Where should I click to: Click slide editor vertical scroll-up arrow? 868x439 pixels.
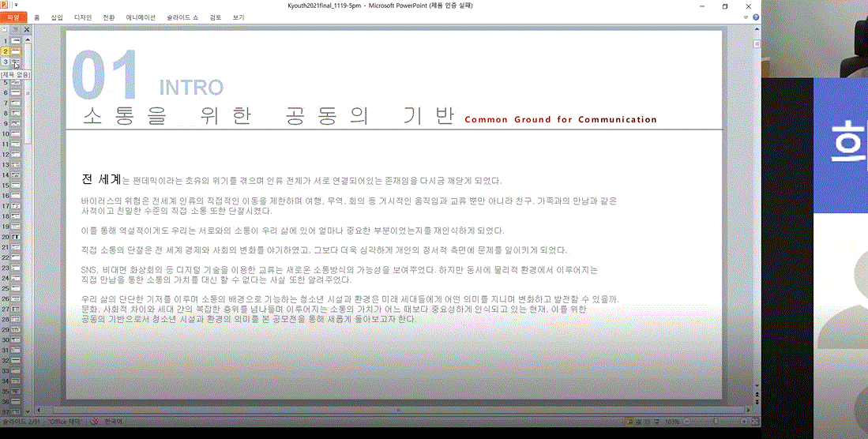[x=757, y=29]
